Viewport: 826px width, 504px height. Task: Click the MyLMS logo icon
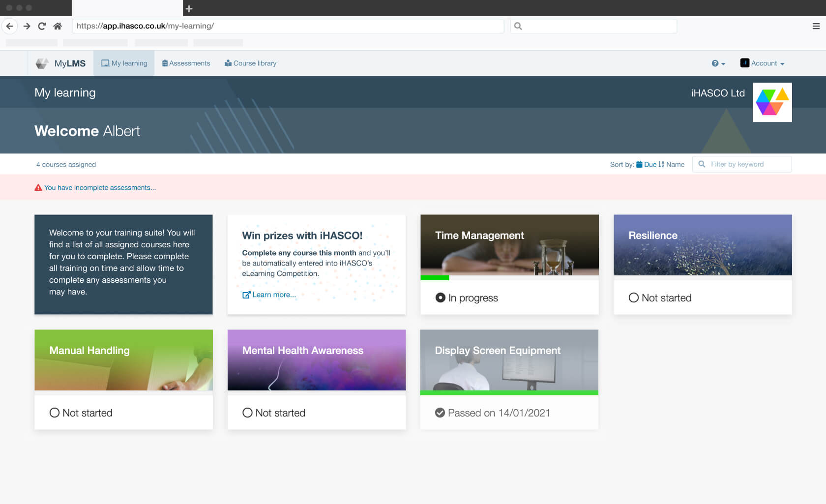point(42,63)
